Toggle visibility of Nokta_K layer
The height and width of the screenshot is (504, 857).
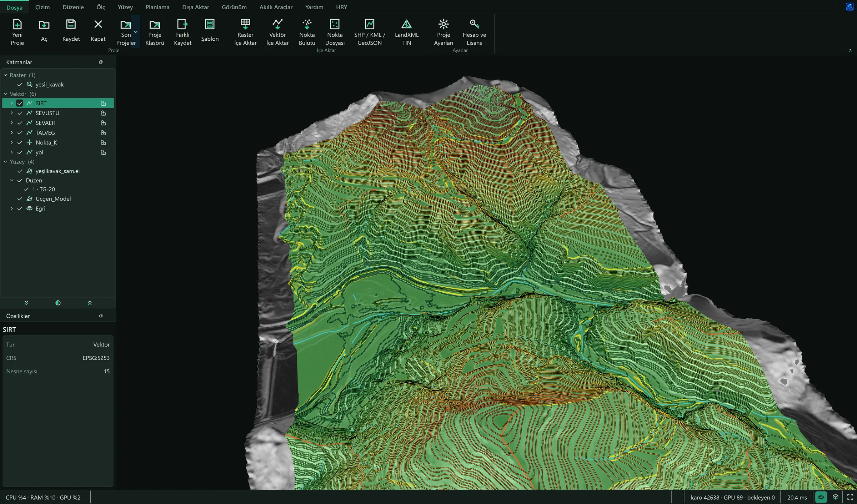point(20,142)
